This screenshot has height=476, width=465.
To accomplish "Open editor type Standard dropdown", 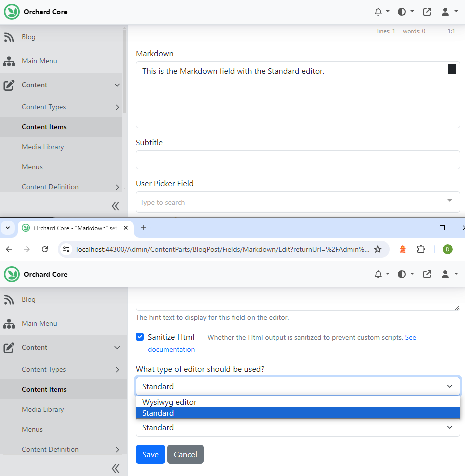I will (298, 386).
